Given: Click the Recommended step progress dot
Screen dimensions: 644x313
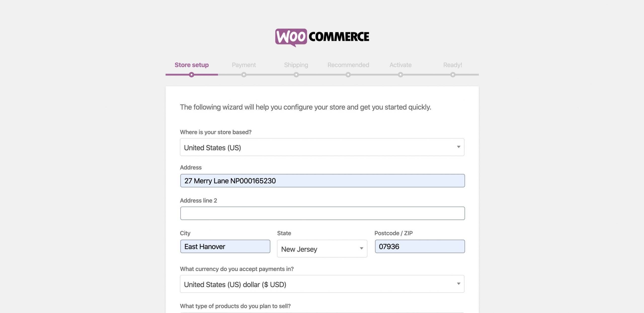Looking at the screenshot, I should click(348, 75).
